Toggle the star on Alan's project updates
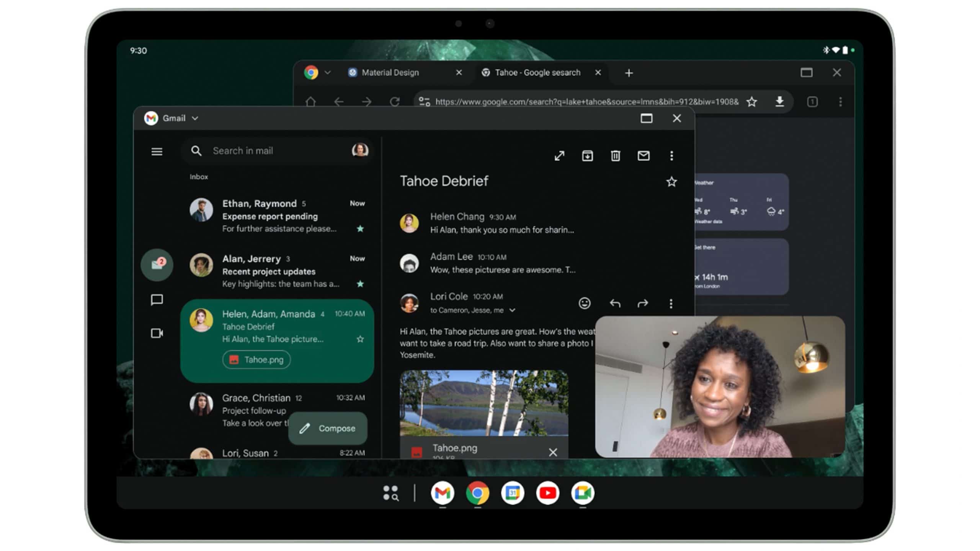Image resolution: width=980 pixels, height=551 pixels. point(360,284)
